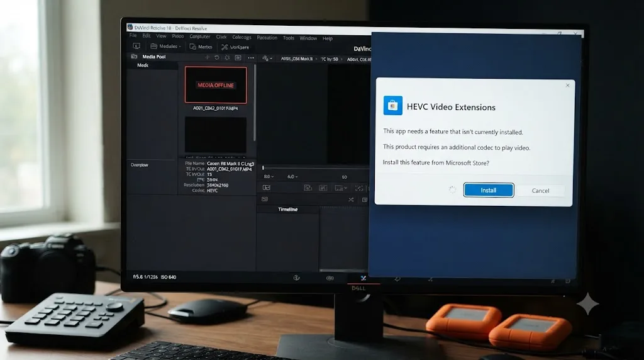
Task: Click the Merbo toolbar button
Action: tap(201, 47)
